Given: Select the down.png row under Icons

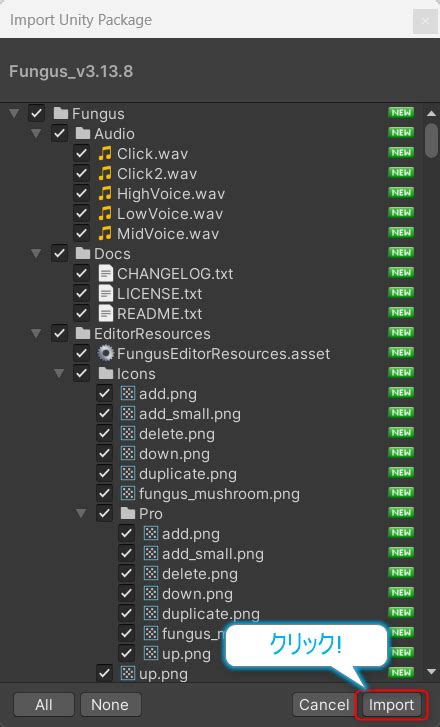Looking at the screenshot, I should 211,453.
